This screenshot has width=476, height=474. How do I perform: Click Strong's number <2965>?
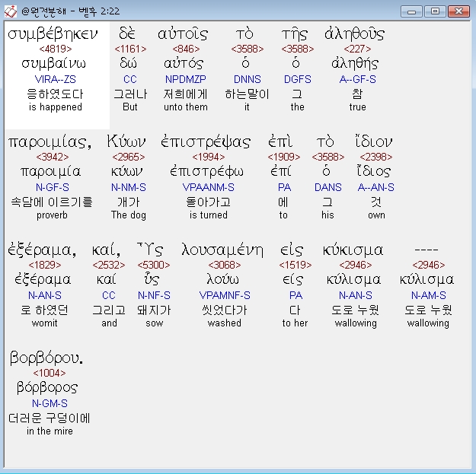(x=129, y=157)
